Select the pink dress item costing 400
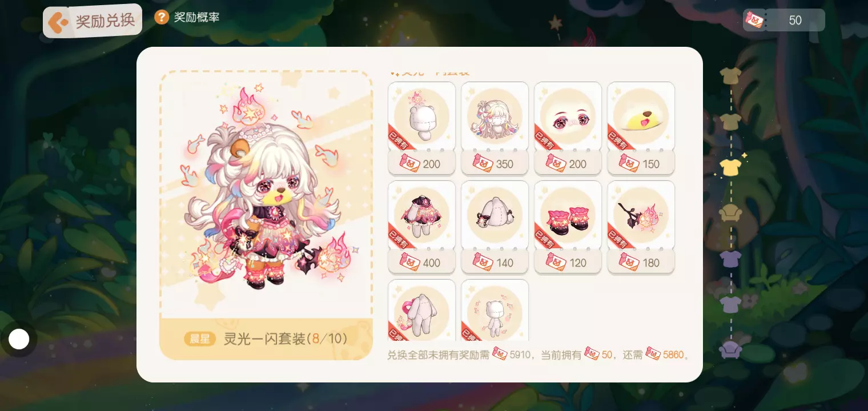The width and height of the screenshot is (868, 411). (421, 216)
